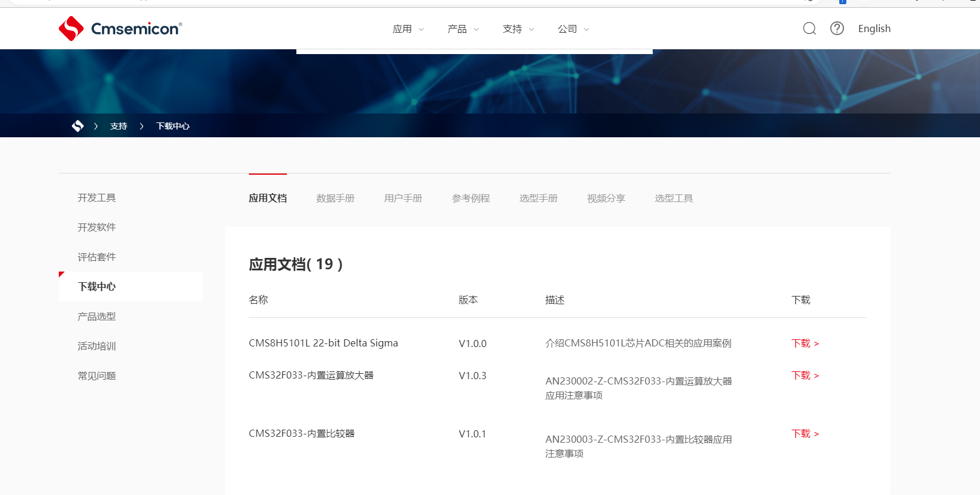The width and height of the screenshot is (980, 495).
Task: Click version V1.0.0 cell
Action: (x=473, y=343)
